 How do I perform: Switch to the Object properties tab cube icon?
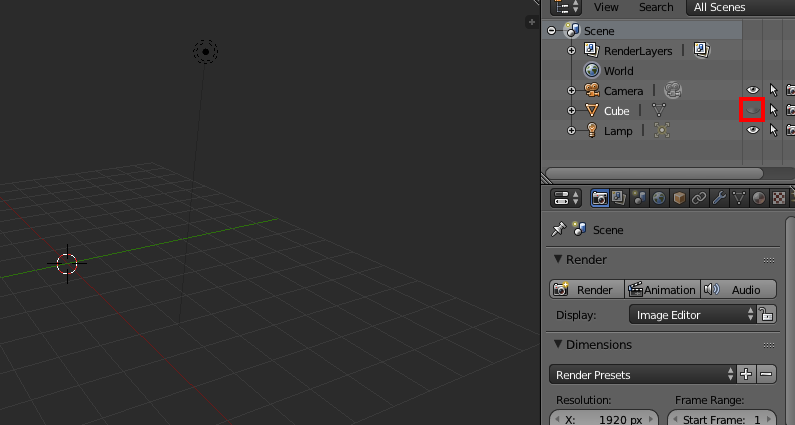click(679, 198)
